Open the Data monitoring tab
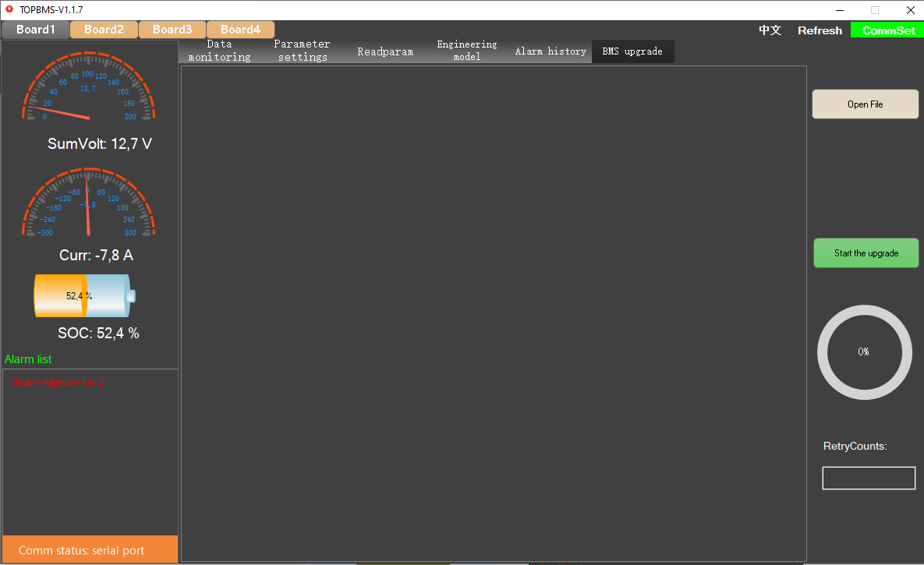Screen dimensions: 924x565 coord(219,51)
